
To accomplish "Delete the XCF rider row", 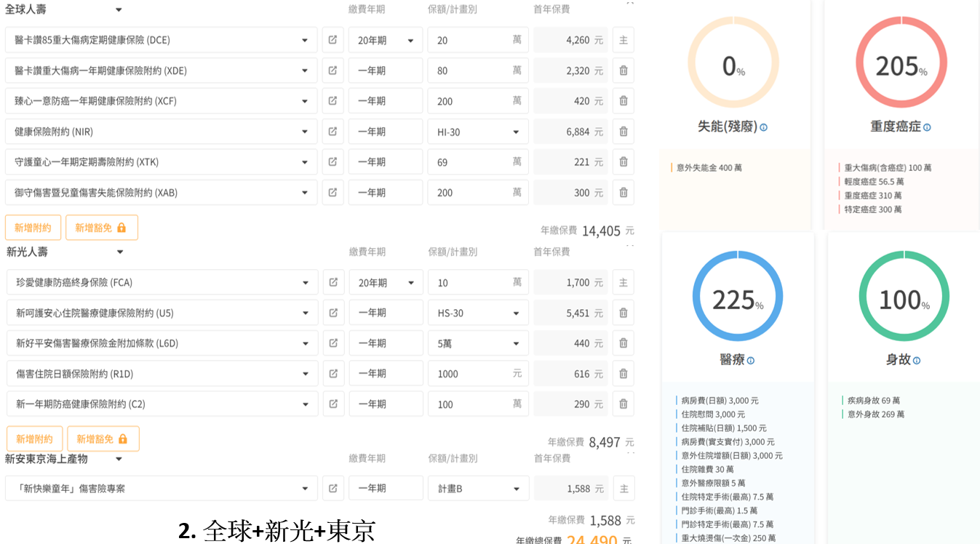I will (624, 101).
